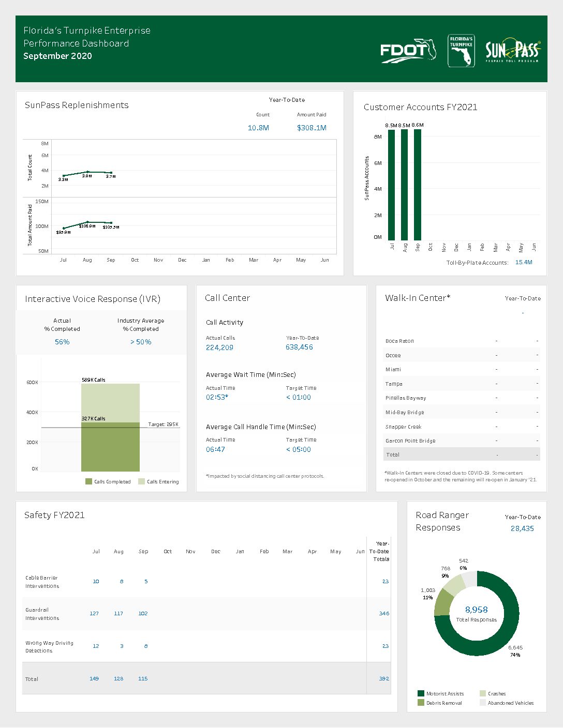Click the 56% actual completed value

tap(62, 342)
